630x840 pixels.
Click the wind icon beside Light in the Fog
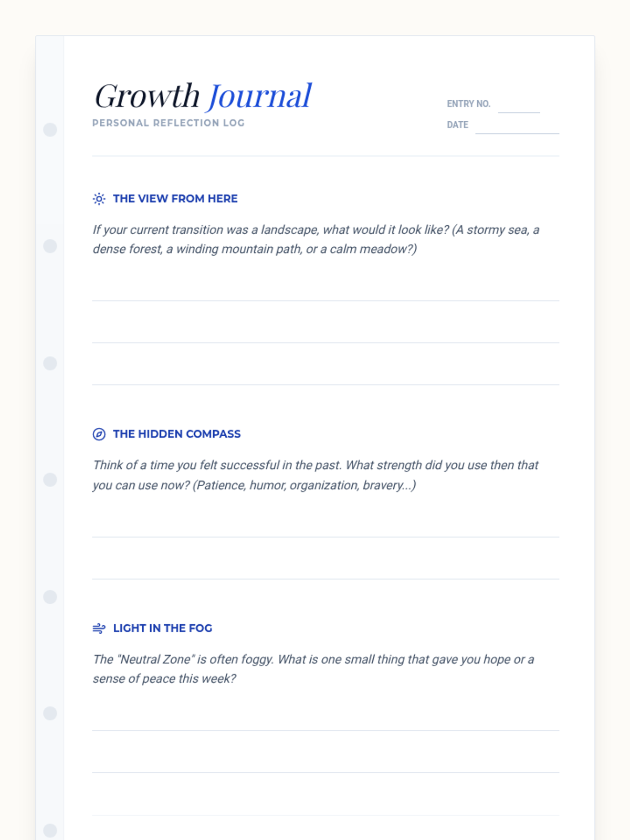pos(99,628)
